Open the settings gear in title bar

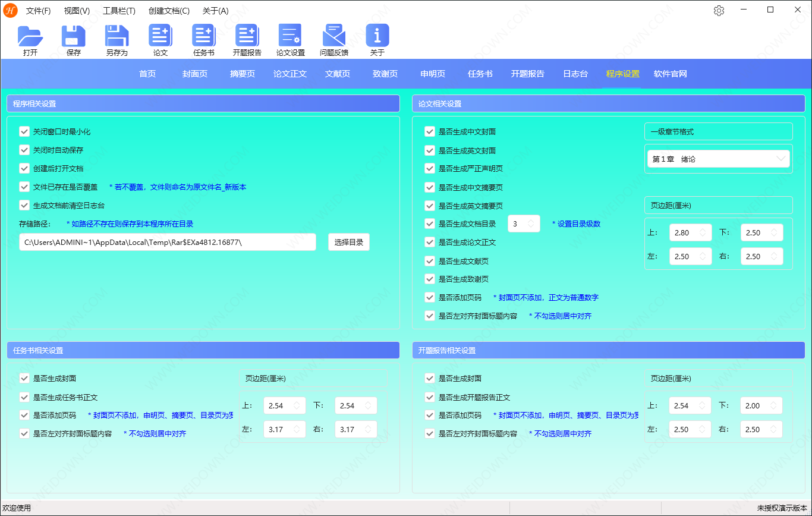[x=719, y=11]
